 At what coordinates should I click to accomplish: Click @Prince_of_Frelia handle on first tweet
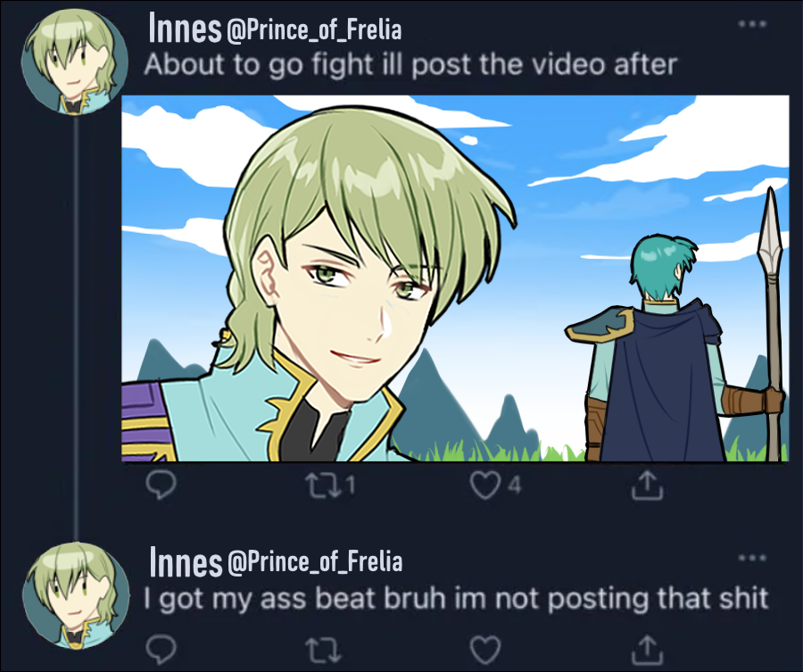click(x=313, y=30)
